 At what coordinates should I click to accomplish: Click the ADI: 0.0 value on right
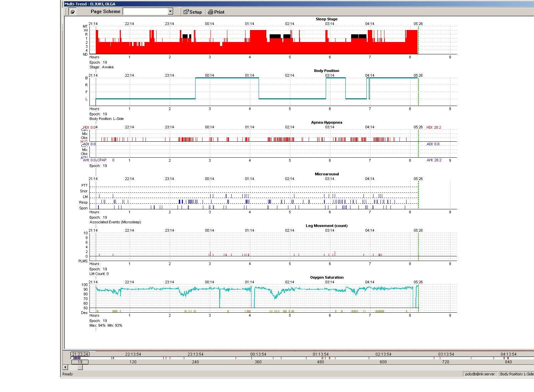click(x=433, y=144)
